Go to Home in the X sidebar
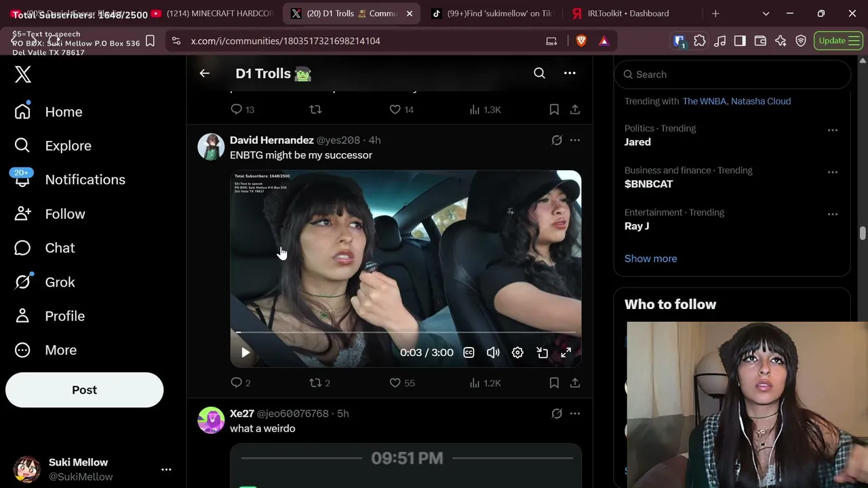868x488 pixels. pos(49,112)
